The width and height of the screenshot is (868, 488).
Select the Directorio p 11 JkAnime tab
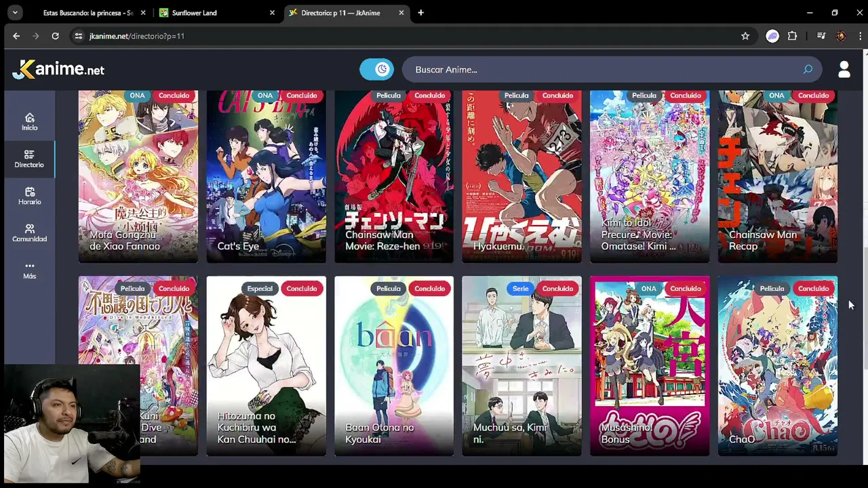coord(346,13)
